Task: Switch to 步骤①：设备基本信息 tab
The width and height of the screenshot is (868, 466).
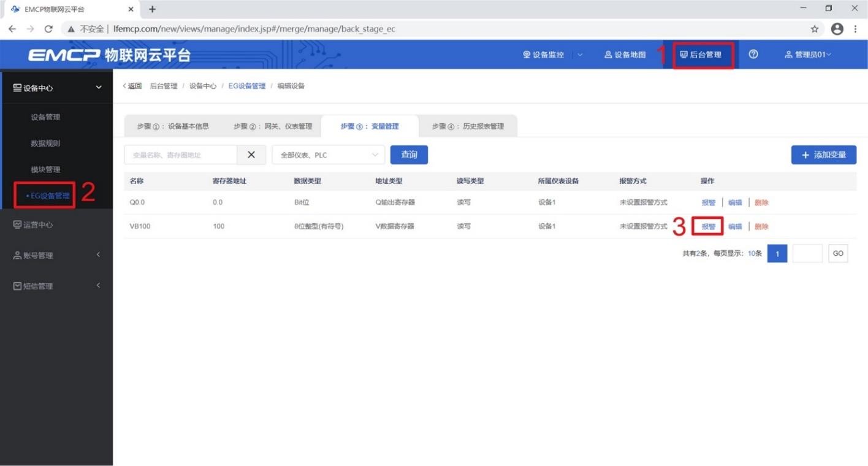Action: [x=173, y=126]
